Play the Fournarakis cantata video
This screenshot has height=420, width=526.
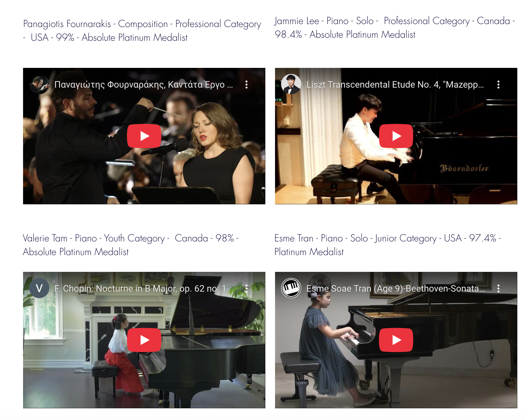pyautogui.click(x=144, y=136)
